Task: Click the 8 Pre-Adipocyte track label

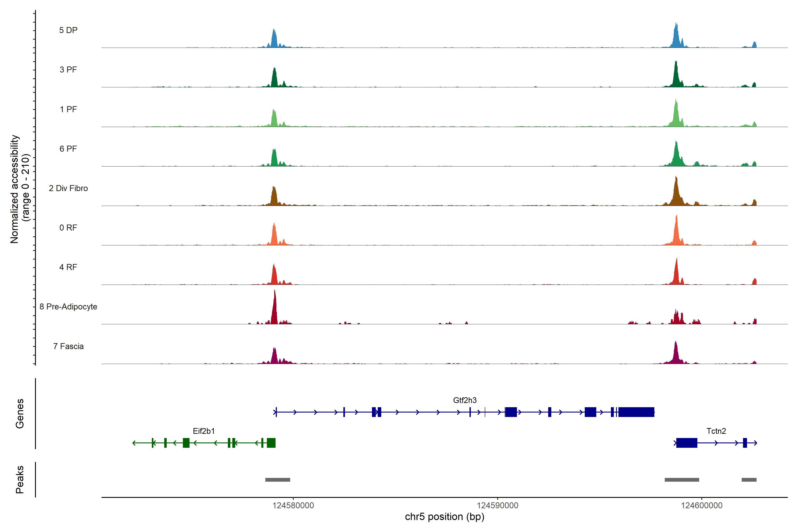Action: (x=68, y=307)
